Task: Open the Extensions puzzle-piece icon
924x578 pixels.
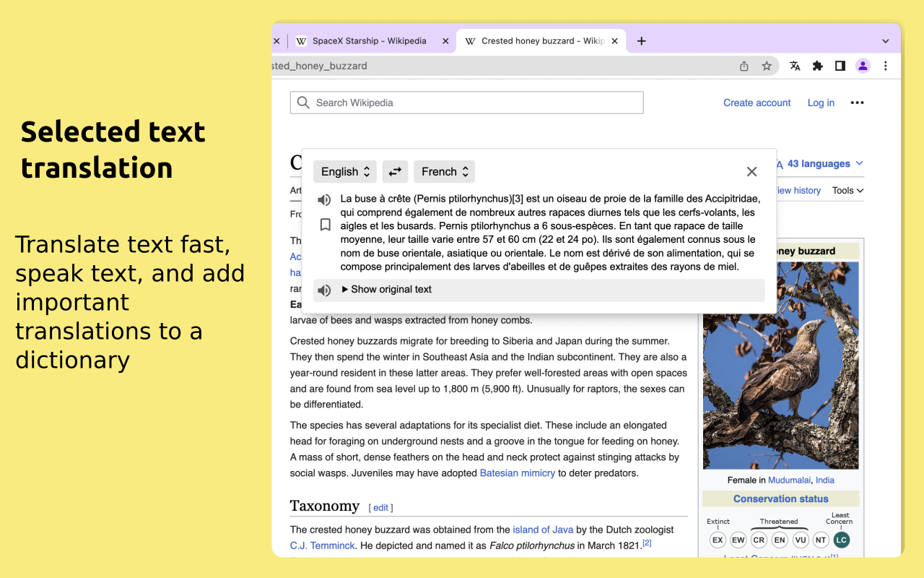Action: (817, 66)
